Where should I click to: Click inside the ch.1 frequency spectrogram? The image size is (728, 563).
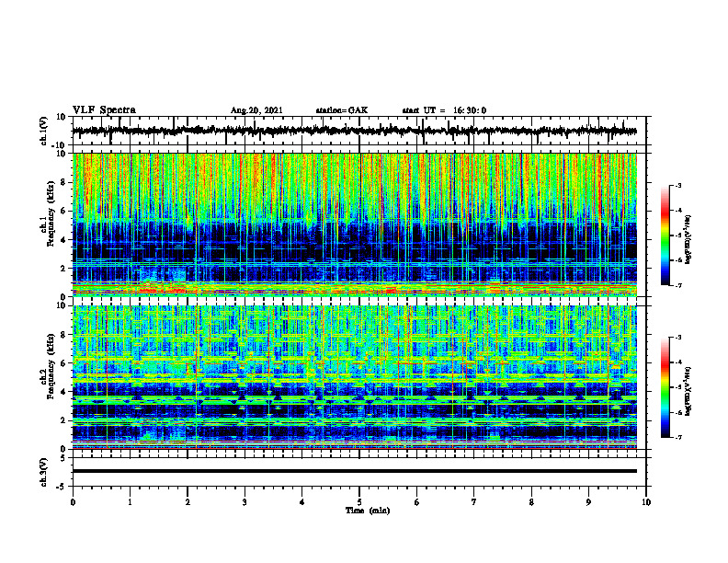(x=355, y=224)
